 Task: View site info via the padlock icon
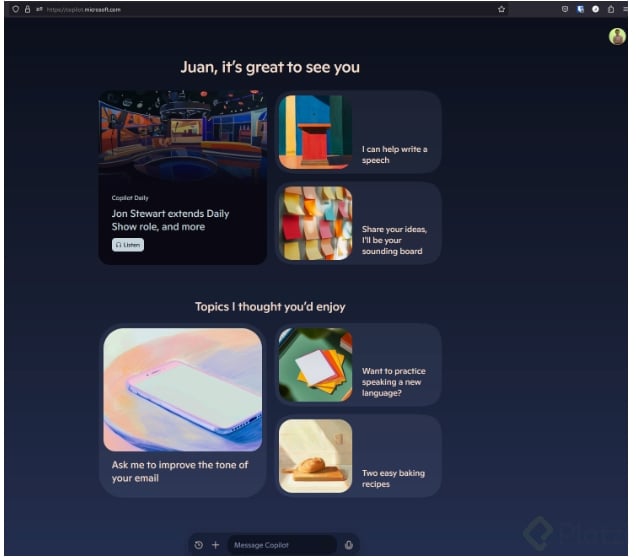point(28,9)
